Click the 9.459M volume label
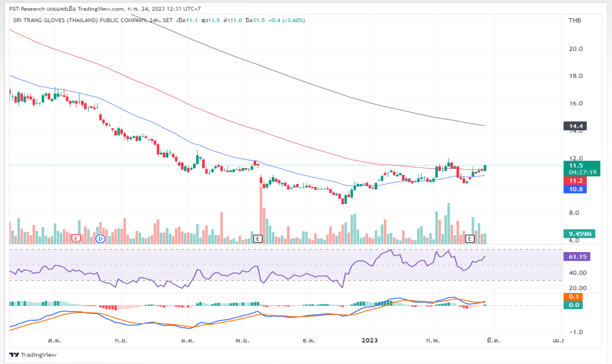Screen dimensions: 612x364 (579, 234)
